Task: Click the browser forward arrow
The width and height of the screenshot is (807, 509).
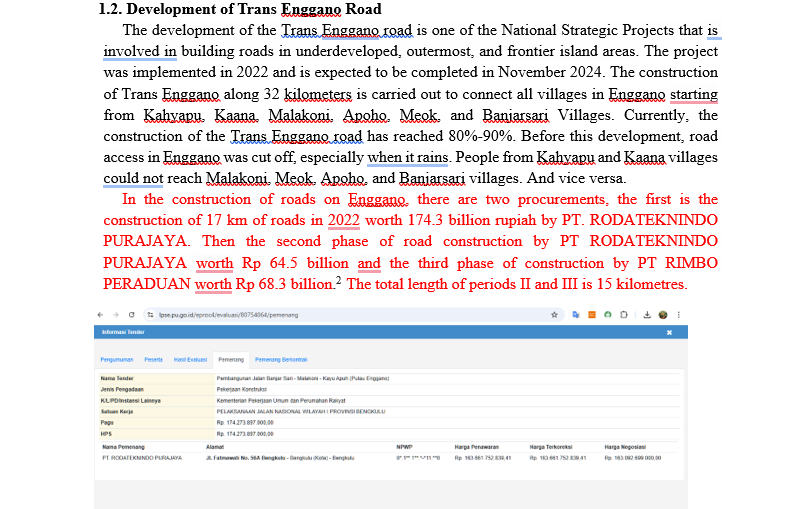Action: point(117,314)
